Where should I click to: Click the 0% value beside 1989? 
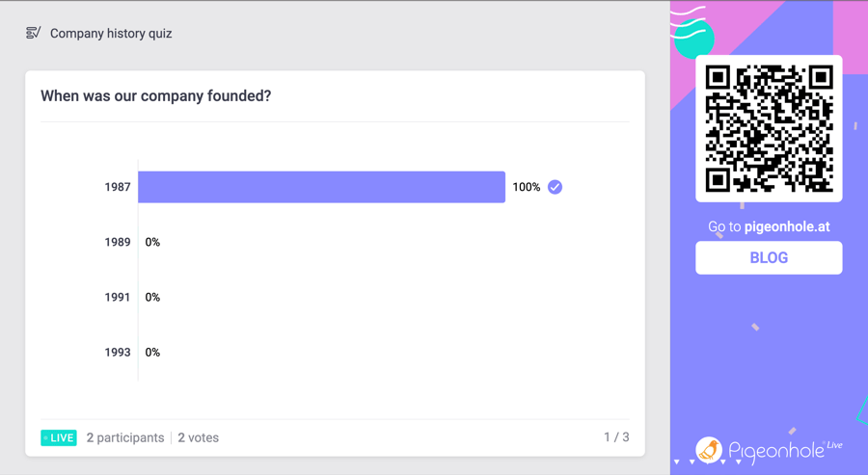[152, 242]
